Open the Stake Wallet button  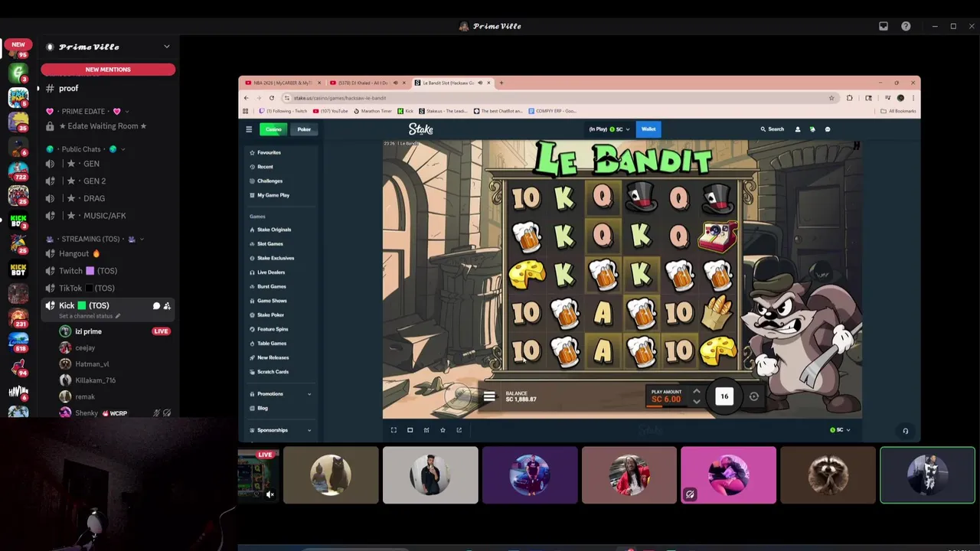click(x=648, y=129)
